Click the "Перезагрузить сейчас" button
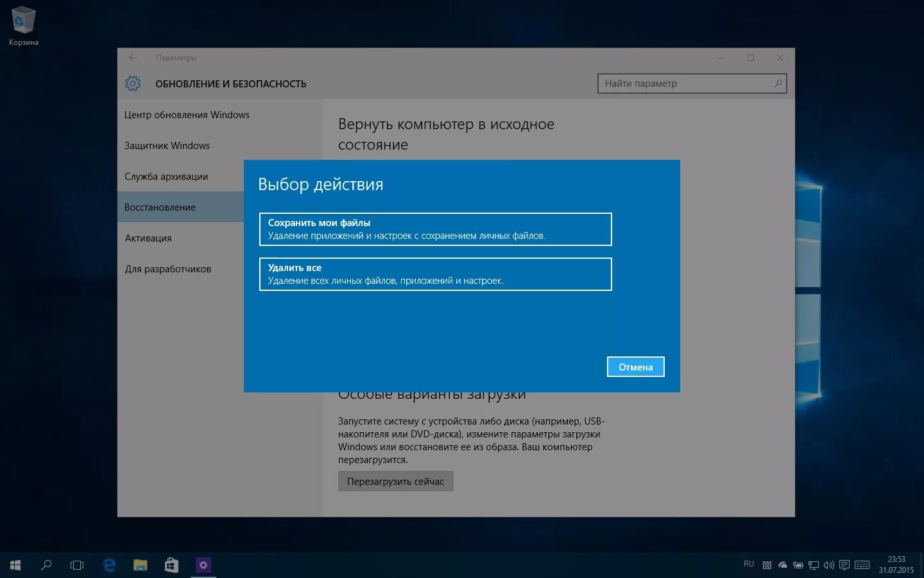This screenshot has height=578, width=924. click(395, 481)
